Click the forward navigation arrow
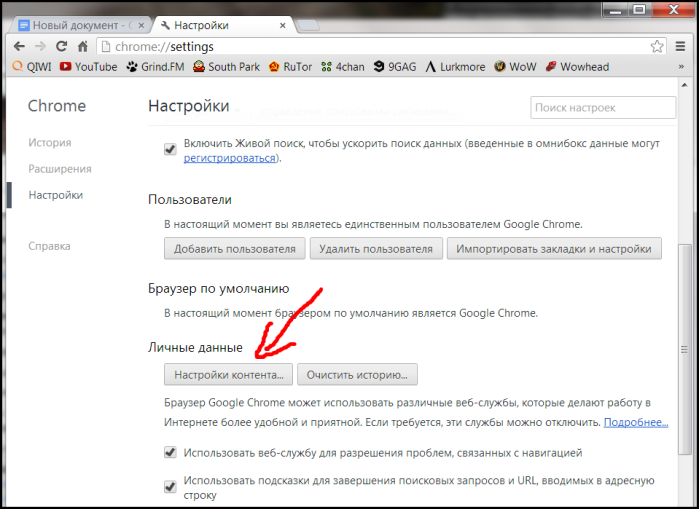 click(x=40, y=46)
